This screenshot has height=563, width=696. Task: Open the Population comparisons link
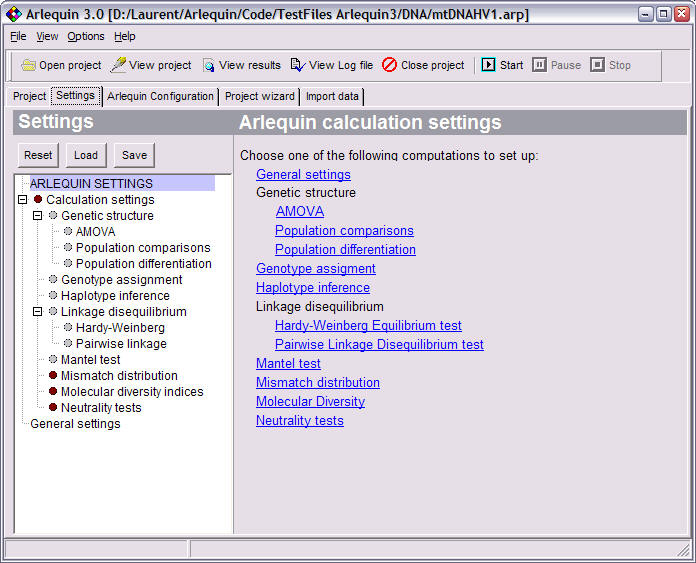[x=344, y=230]
